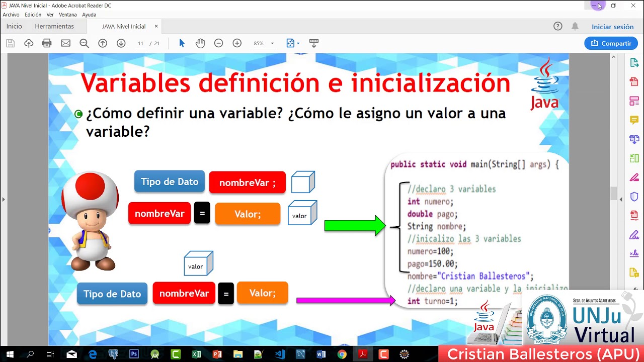Image resolution: width=644 pixels, height=362 pixels.
Task: Zoom out with minus icon
Action: tap(218, 43)
